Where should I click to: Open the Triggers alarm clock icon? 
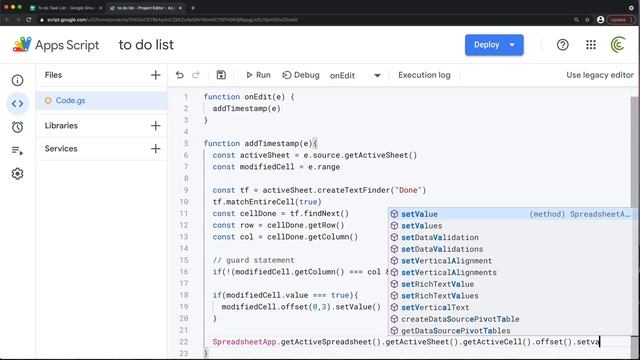17,127
